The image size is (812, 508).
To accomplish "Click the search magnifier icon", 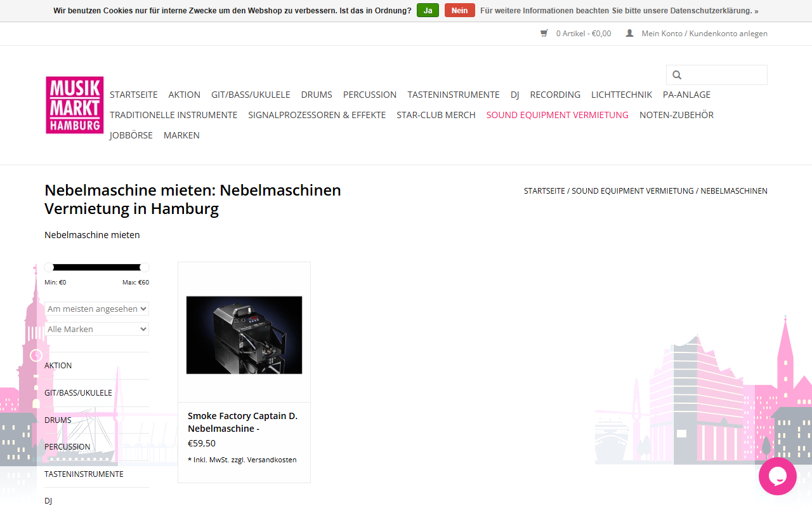I will (x=677, y=75).
